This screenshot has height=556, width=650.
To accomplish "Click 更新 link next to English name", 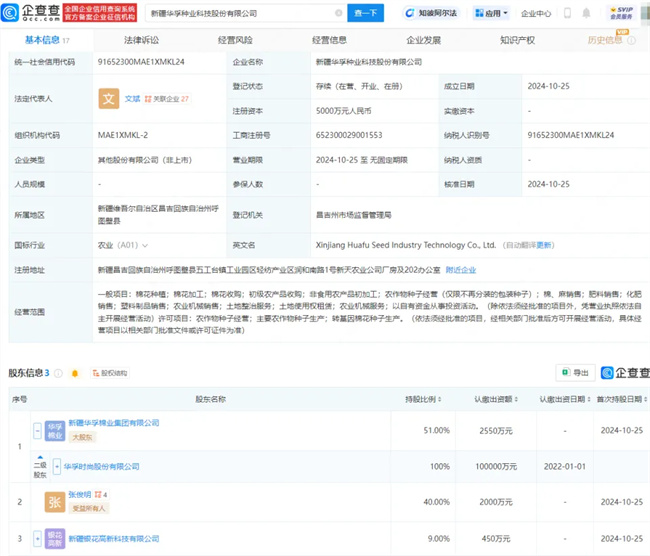I will pyautogui.click(x=544, y=244).
